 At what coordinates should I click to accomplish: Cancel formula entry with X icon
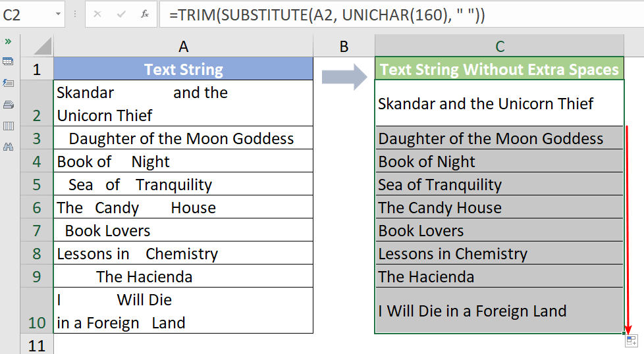97,14
